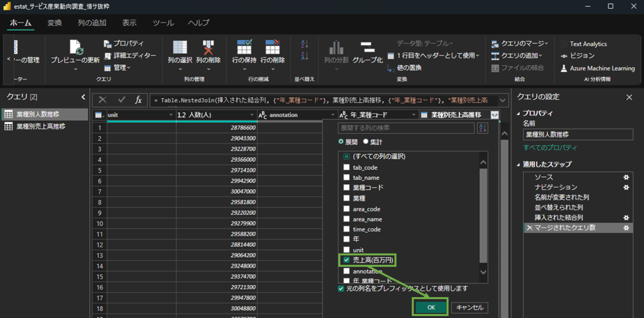Image resolution: width=644 pixels, height=318 pixels.
Task: Check the tab_name column checkbox
Action: pos(347,178)
